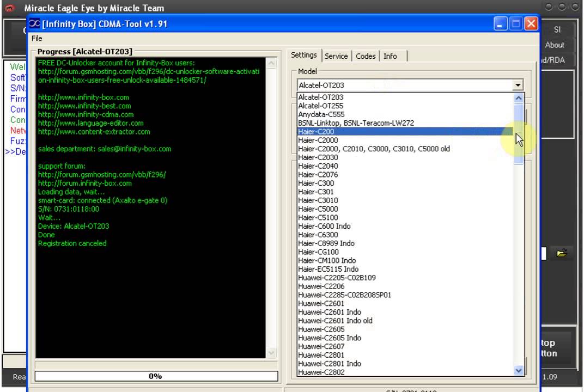Pick Haier-EC5115 Indo entry
This screenshot has height=392, width=584.
tap(405, 269)
